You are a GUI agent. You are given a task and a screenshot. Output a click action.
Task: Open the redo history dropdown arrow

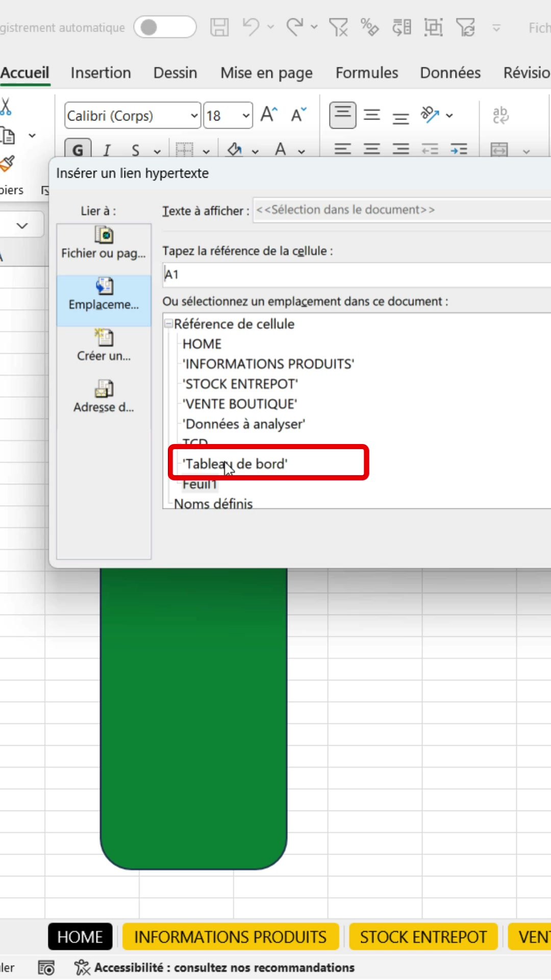click(314, 27)
